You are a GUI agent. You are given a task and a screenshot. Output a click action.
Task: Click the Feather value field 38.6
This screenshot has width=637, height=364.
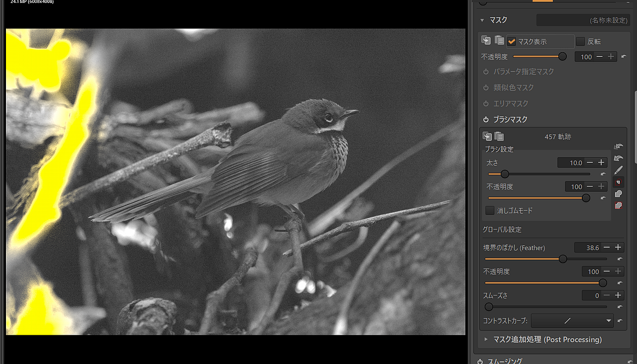[x=588, y=247]
